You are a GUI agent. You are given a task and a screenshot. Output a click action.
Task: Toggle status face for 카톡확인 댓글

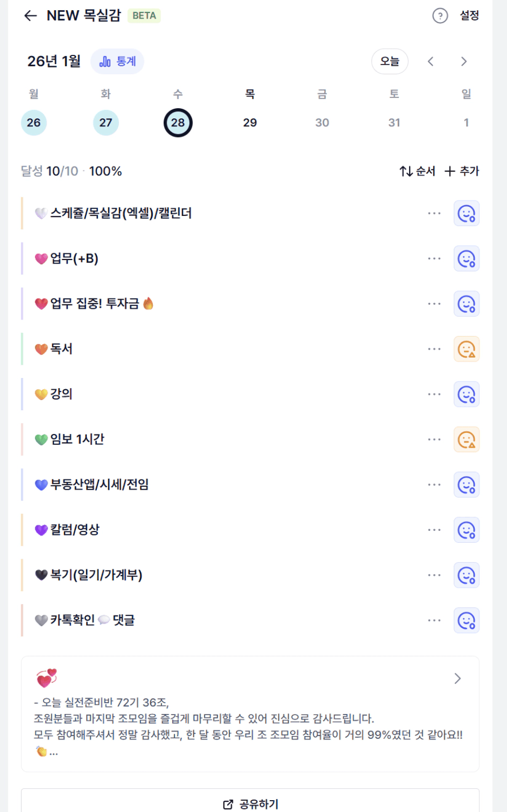pos(466,620)
